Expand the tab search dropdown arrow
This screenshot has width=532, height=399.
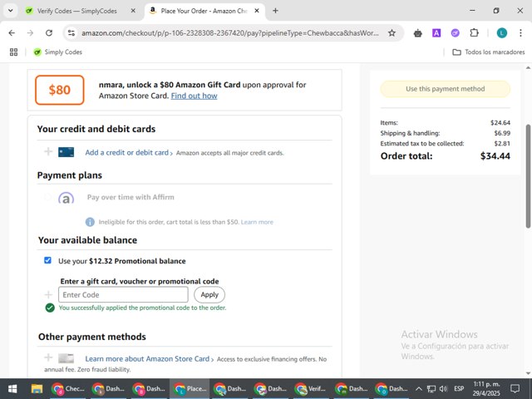pos(11,11)
